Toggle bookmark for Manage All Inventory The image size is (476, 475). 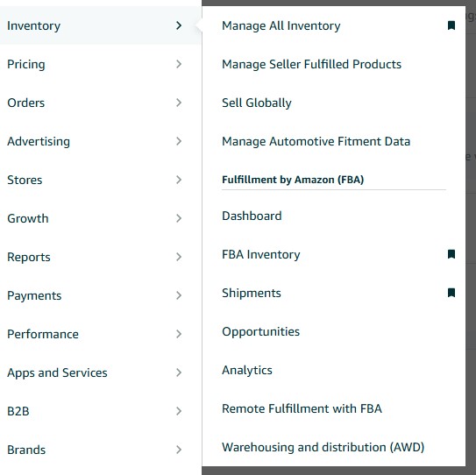[x=451, y=25]
